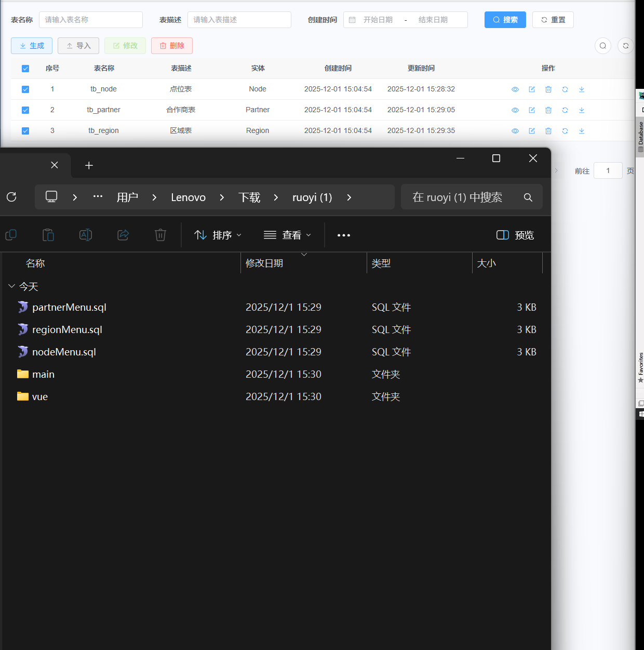Uncheck the tb_region row checkbox
Image resolution: width=644 pixels, height=650 pixels.
[25, 131]
